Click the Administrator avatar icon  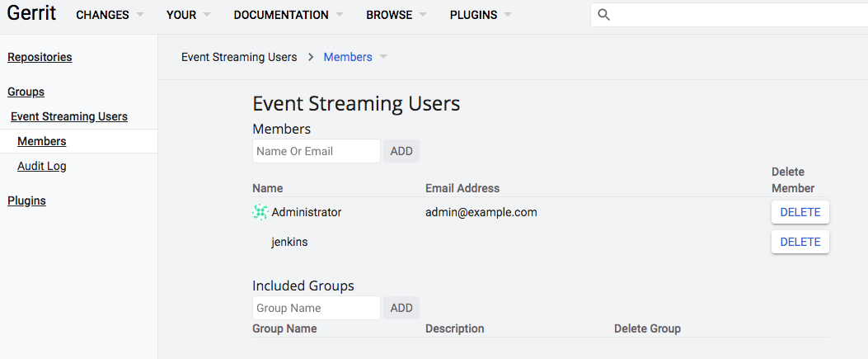click(260, 212)
